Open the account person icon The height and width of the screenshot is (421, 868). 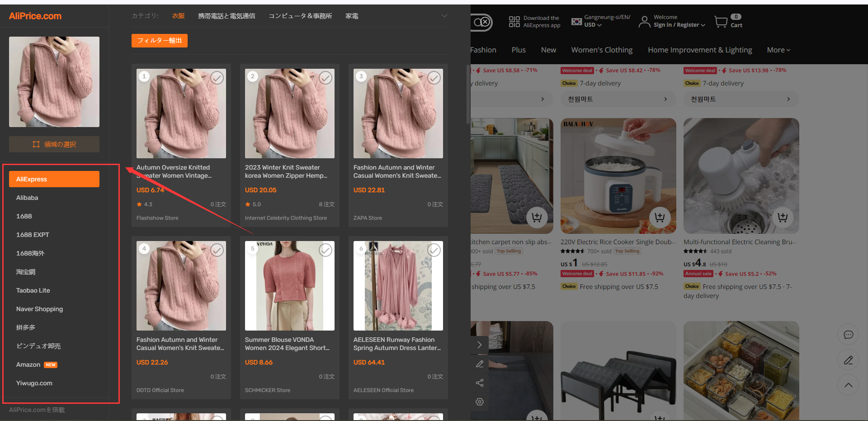(645, 22)
